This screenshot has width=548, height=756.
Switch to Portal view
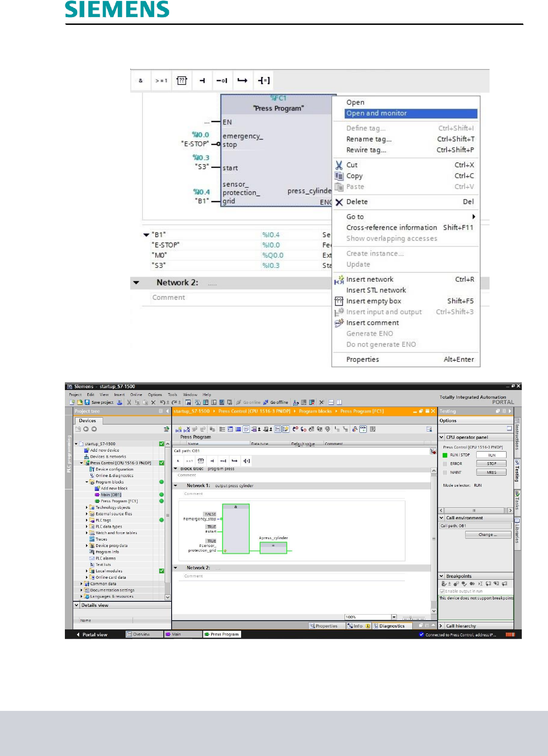pyautogui.click(x=92, y=634)
